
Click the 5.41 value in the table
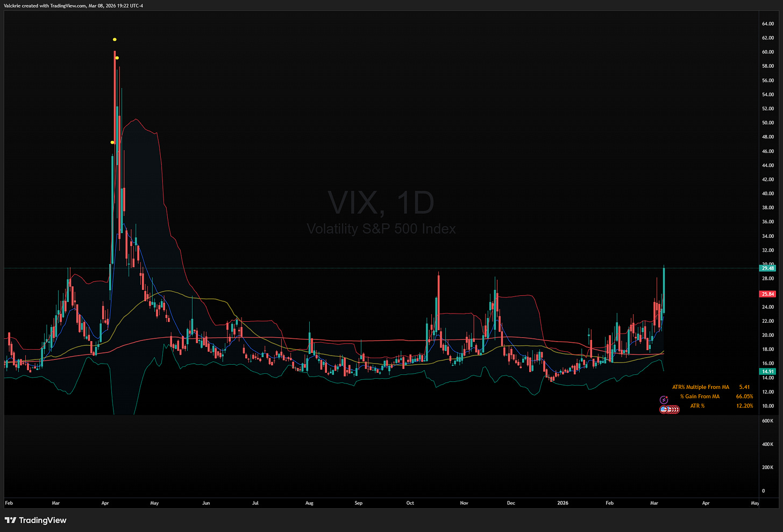744,387
